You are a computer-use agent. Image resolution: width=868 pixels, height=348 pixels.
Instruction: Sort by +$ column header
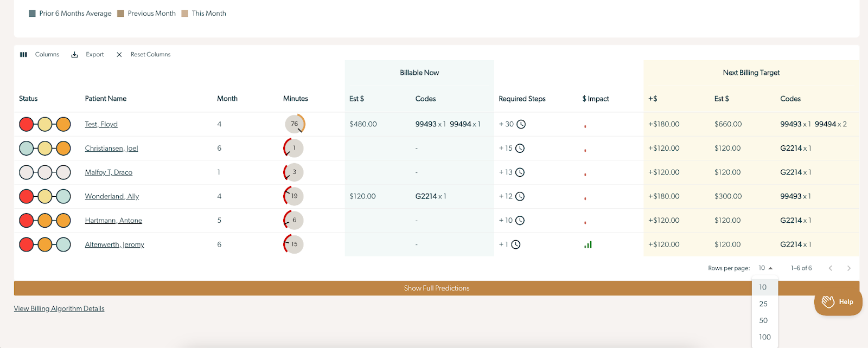[x=653, y=99]
